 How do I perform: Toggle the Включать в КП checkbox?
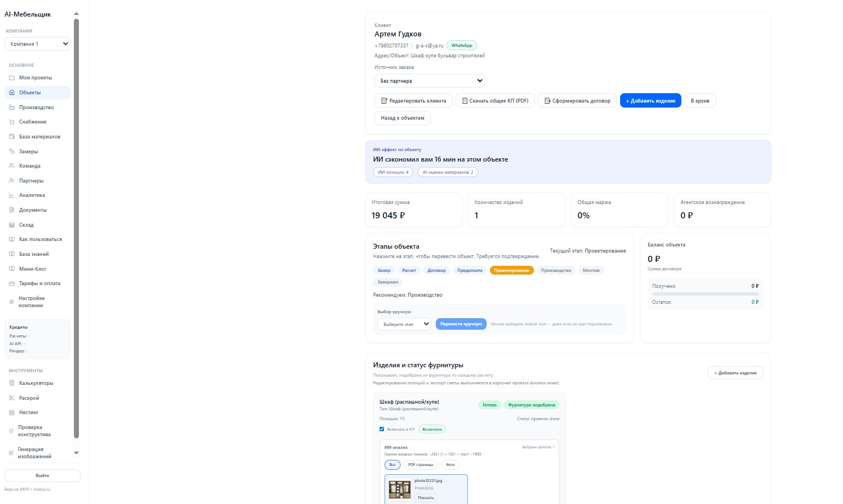click(x=382, y=429)
